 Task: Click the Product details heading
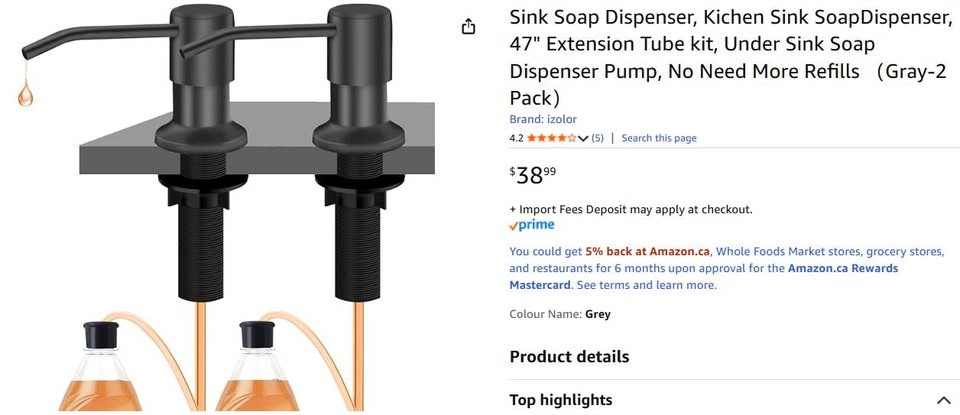569,357
